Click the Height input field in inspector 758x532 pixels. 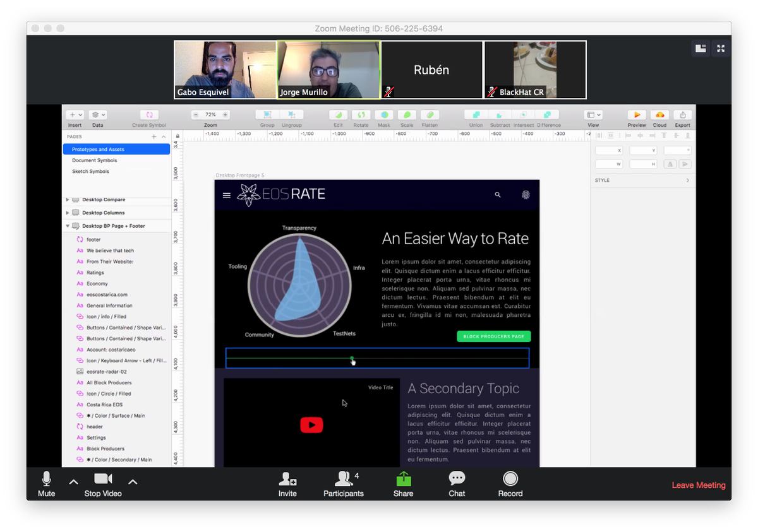coord(643,164)
